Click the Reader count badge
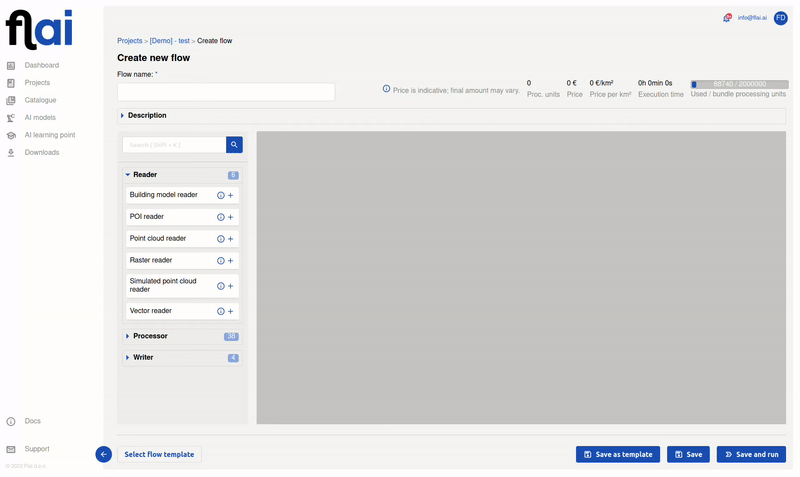The height and width of the screenshot is (477, 800). 233,175
